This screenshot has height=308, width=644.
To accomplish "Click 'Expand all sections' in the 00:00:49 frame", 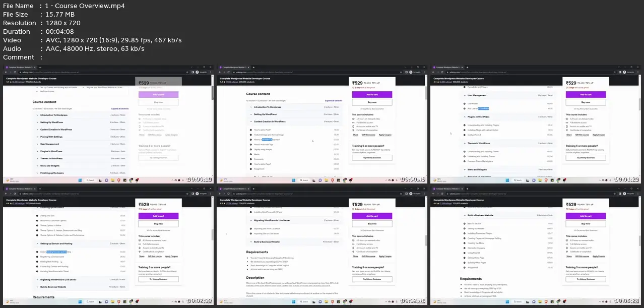I will click(334, 101).
